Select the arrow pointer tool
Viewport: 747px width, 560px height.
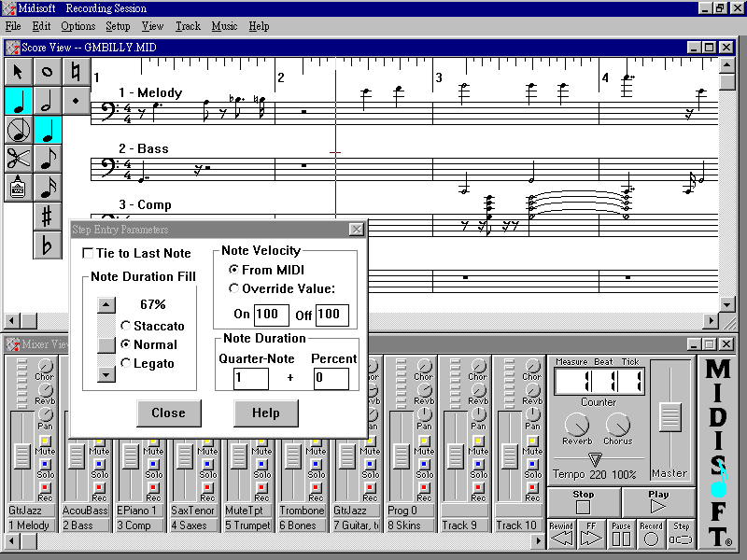tap(19, 72)
